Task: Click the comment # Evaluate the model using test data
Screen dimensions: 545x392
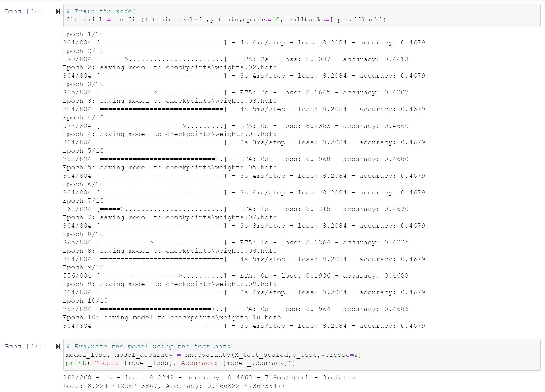Action: 148,346
